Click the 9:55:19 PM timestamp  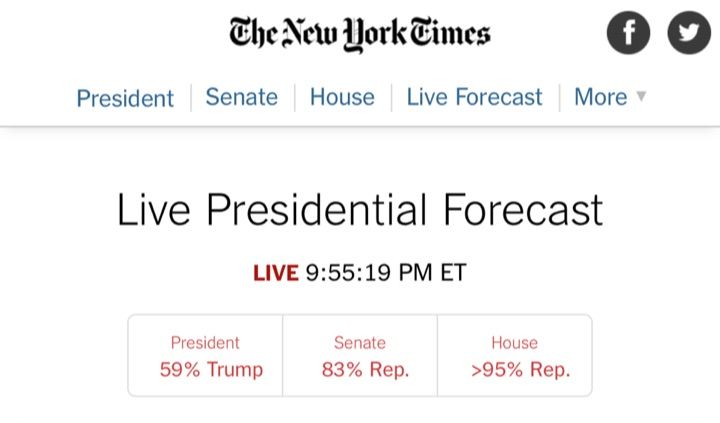[369, 273]
